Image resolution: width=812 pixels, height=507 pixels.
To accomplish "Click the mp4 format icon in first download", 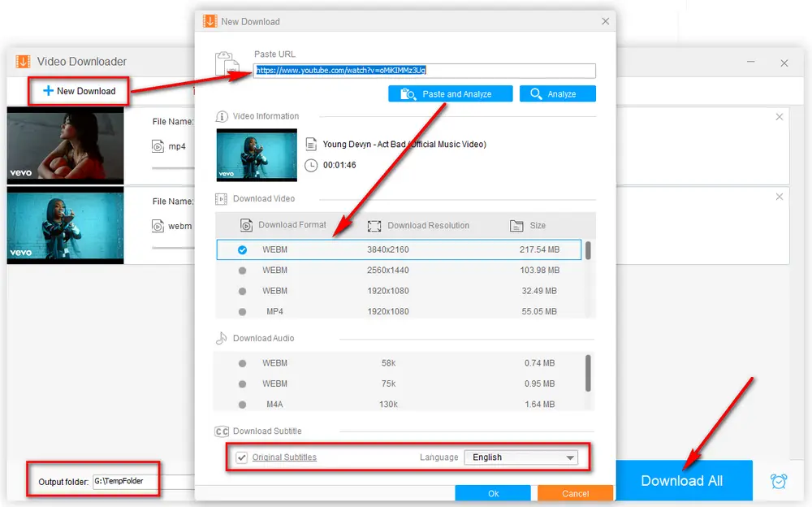I will [x=158, y=146].
